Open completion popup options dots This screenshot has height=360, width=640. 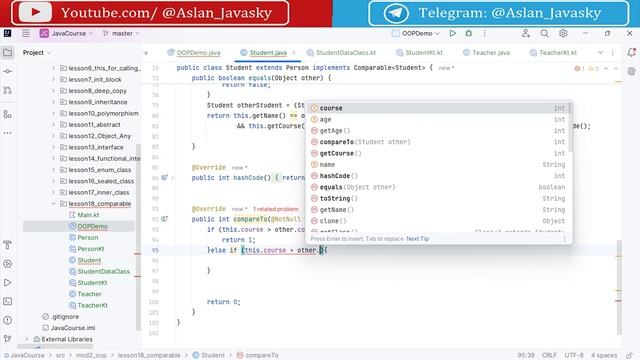click(564, 239)
